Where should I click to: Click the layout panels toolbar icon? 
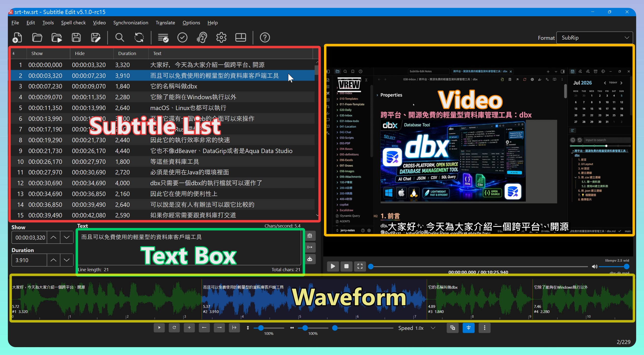(241, 38)
